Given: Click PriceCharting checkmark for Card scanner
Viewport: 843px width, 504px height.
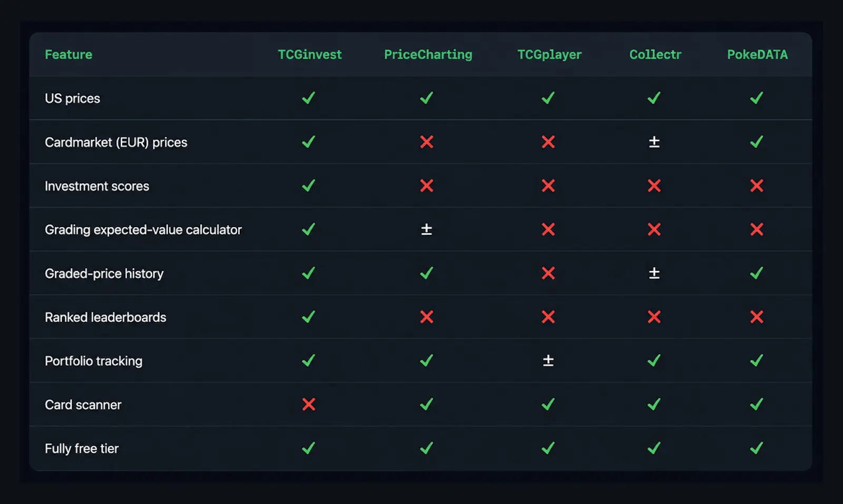Looking at the screenshot, I should (x=427, y=404).
